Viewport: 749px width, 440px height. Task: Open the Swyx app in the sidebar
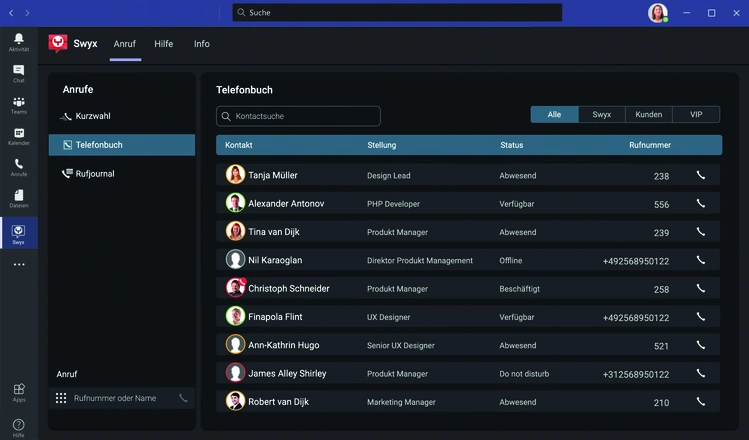click(x=18, y=233)
